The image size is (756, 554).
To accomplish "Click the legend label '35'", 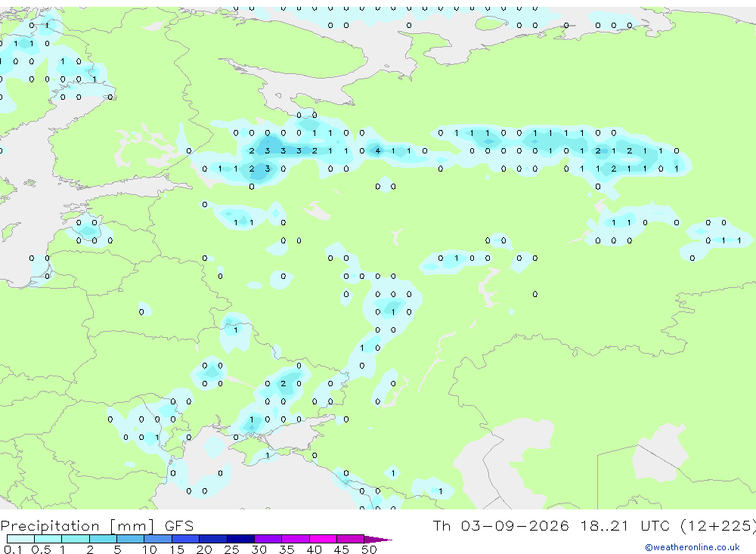I will (287, 549).
